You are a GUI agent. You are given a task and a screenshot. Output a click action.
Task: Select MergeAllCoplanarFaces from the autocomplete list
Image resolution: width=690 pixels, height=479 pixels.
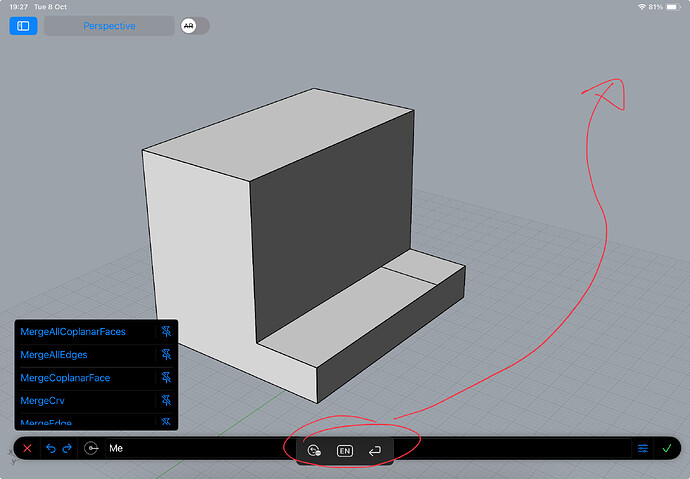click(x=73, y=332)
